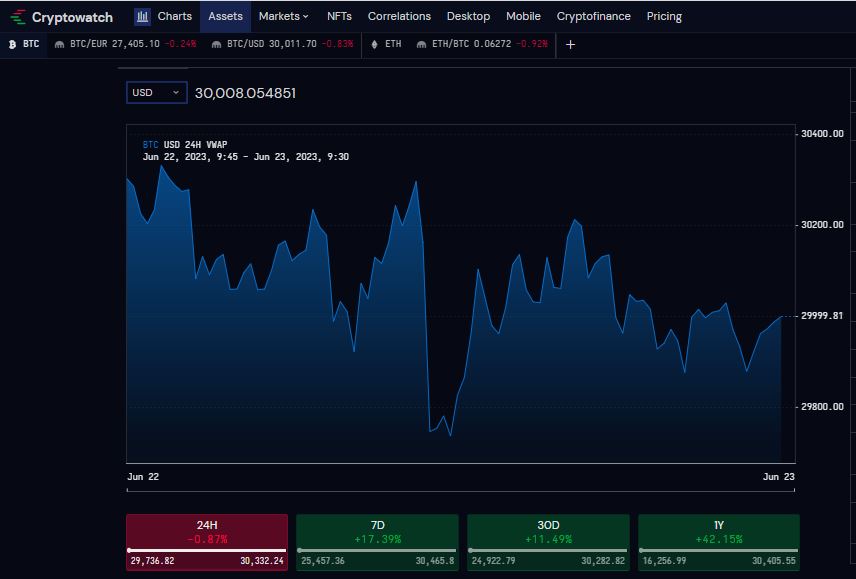Click the chart date range text
This screenshot has height=579, width=856.
coord(246,157)
